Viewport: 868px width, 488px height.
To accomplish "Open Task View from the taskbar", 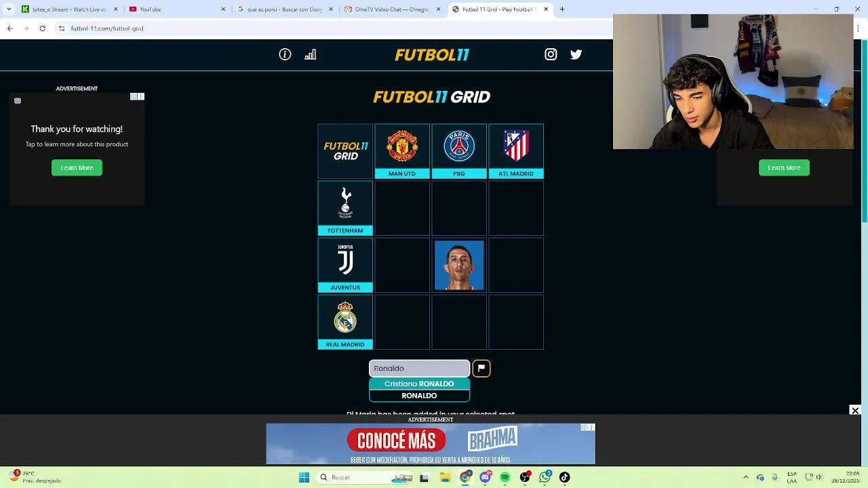I will (425, 477).
